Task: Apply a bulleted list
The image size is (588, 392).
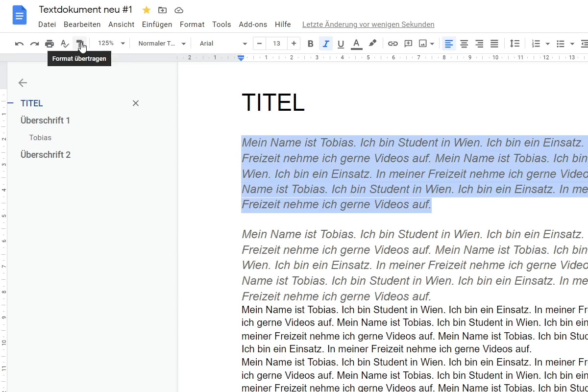Action: pyautogui.click(x=561, y=44)
